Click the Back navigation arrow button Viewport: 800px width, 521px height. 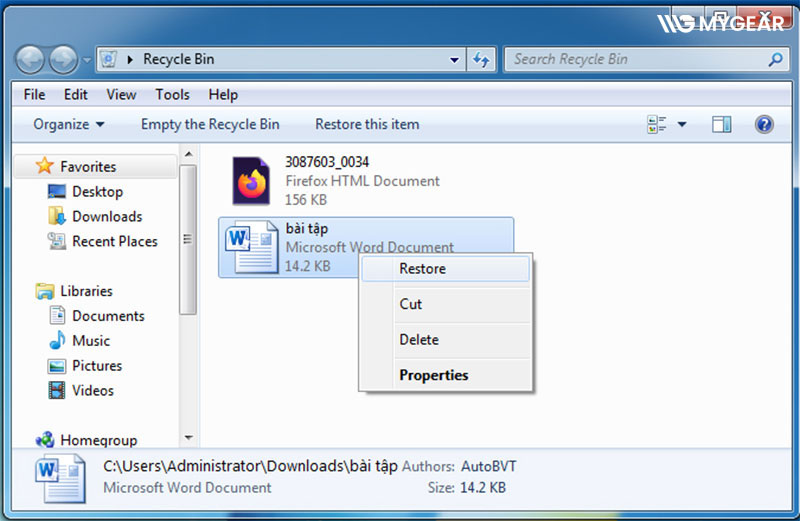coord(32,59)
